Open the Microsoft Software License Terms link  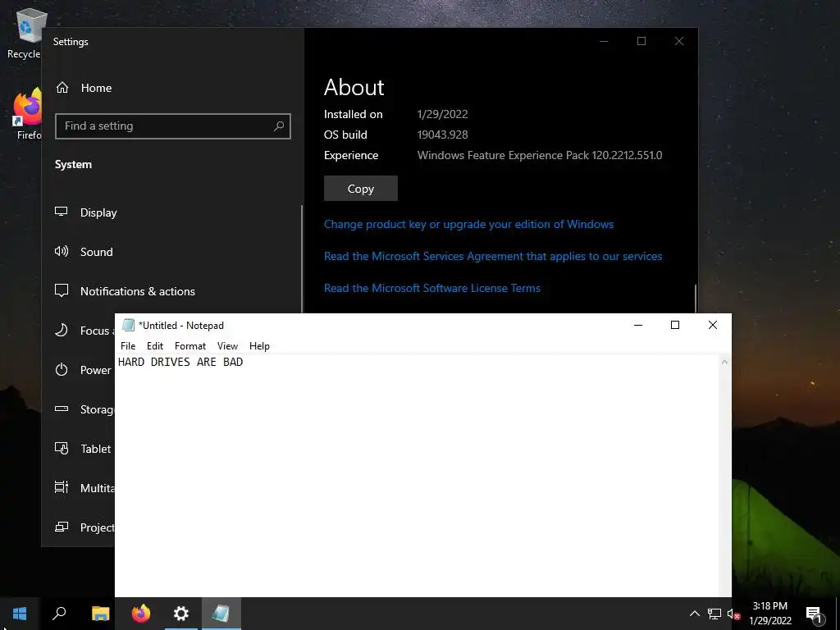[x=431, y=288]
